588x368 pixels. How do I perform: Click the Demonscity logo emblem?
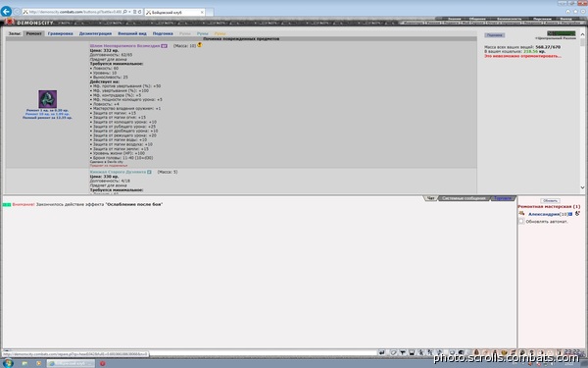point(9,23)
